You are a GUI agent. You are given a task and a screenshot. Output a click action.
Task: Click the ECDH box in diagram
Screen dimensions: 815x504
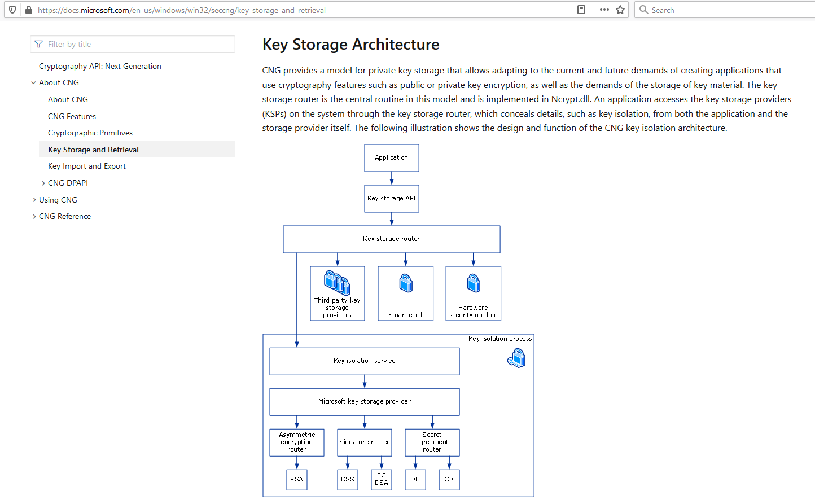pos(449,480)
